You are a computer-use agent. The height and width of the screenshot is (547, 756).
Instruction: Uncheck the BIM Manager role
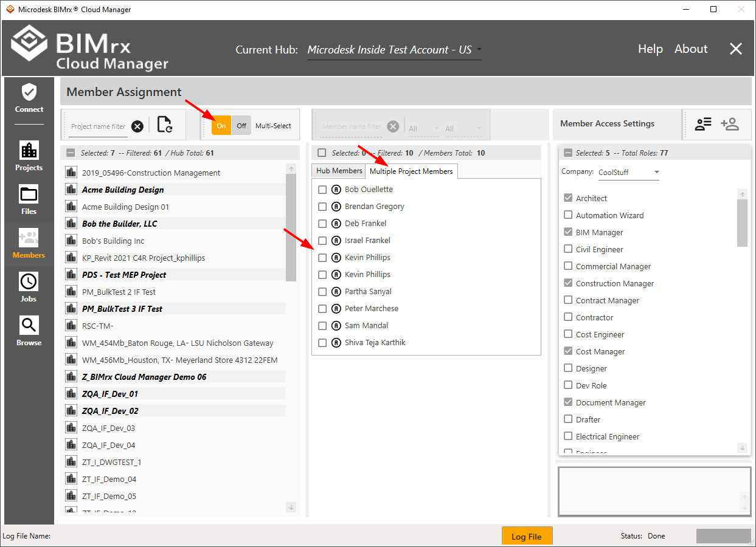click(568, 232)
